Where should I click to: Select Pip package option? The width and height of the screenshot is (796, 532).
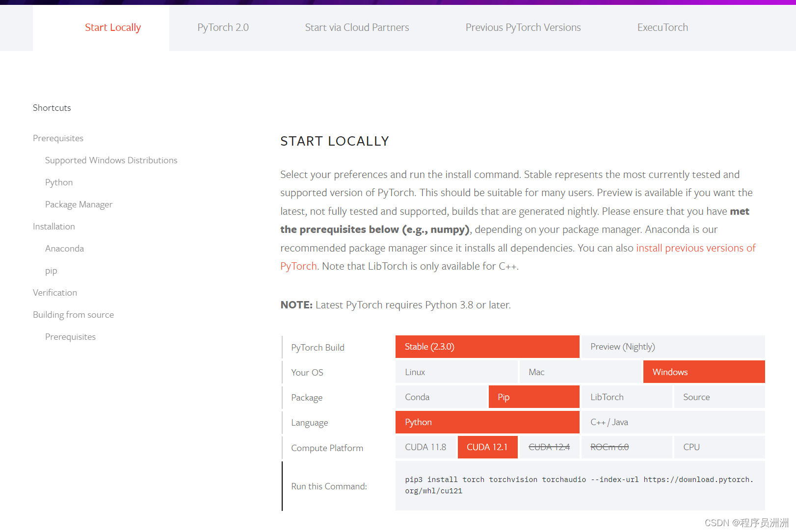tap(534, 397)
